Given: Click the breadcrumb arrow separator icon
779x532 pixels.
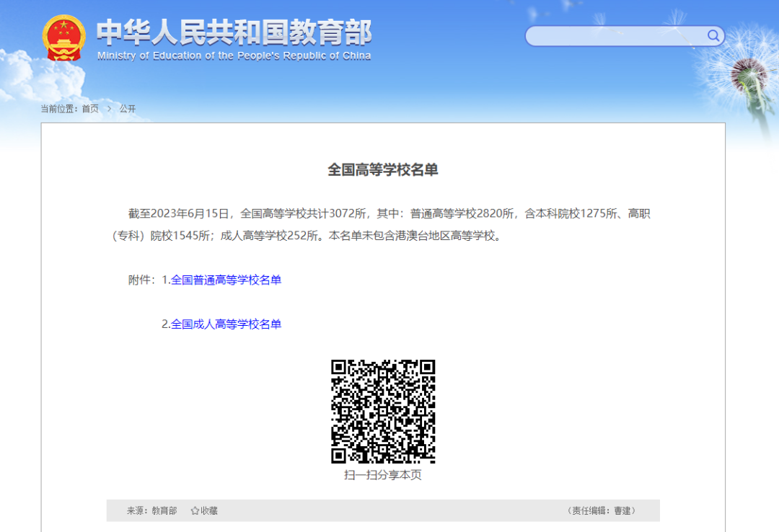Looking at the screenshot, I should [110, 109].
